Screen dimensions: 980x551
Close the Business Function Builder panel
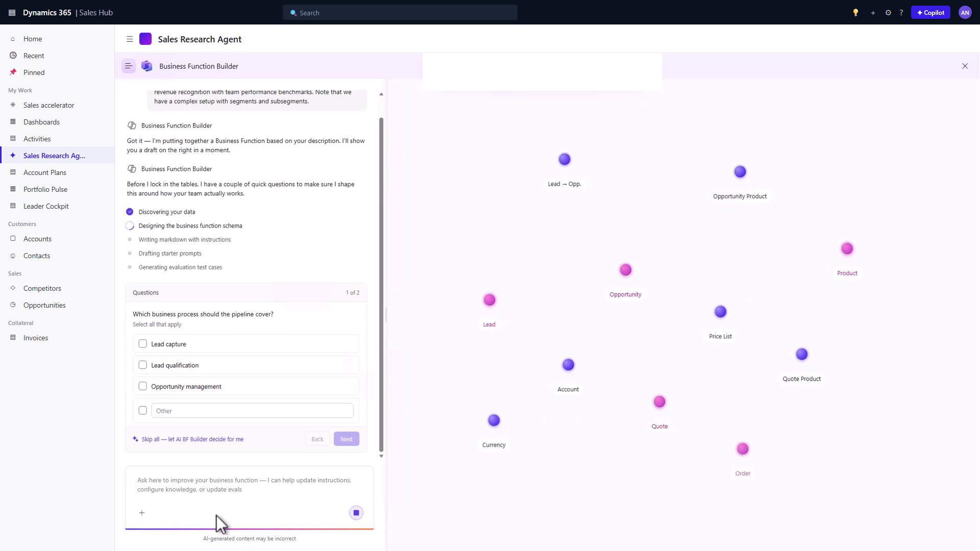pyautogui.click(x=965, y=66)
